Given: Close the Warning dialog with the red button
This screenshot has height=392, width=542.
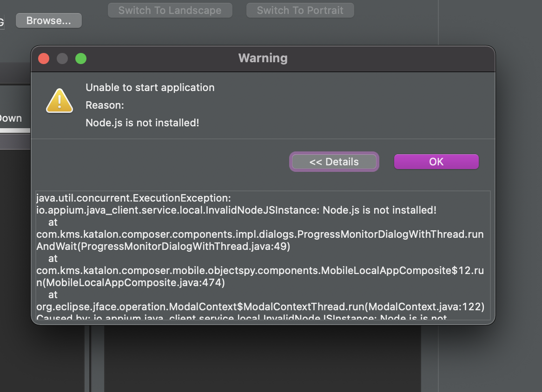Looking at the screenshot, I should point(44,59).
